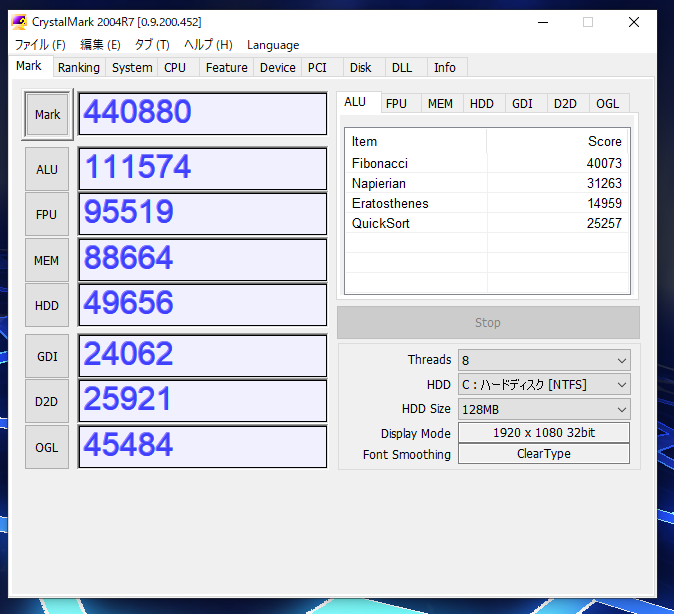Run the MEM benchmark button
The image size is (674, 614).
coord(47,261)
